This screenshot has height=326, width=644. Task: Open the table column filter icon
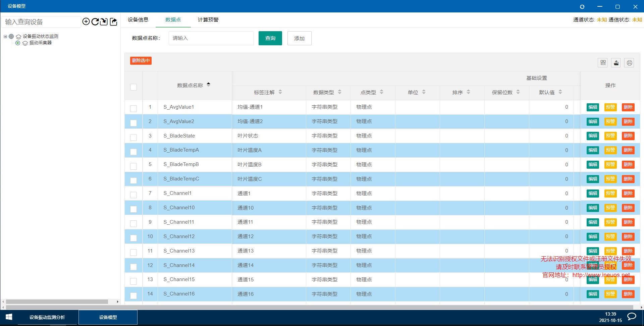pyautogui.click(x=603, y=63)
